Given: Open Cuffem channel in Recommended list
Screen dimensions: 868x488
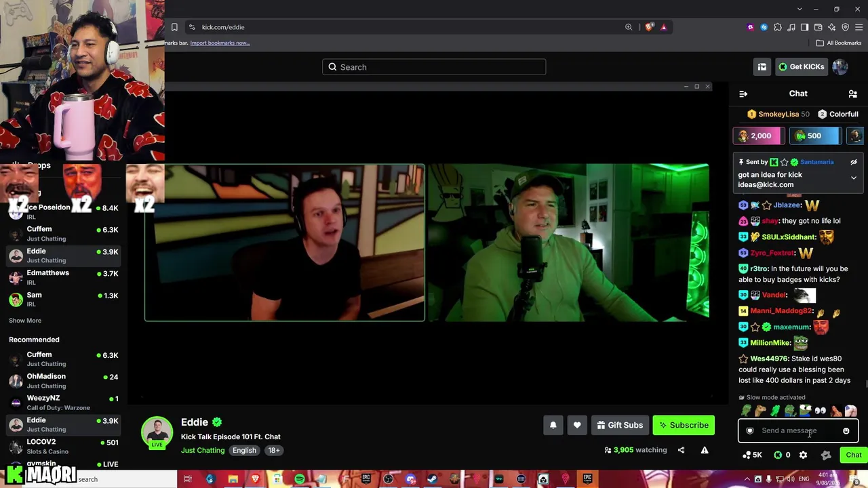Looking at the screenshot, I should coord(64,359).
